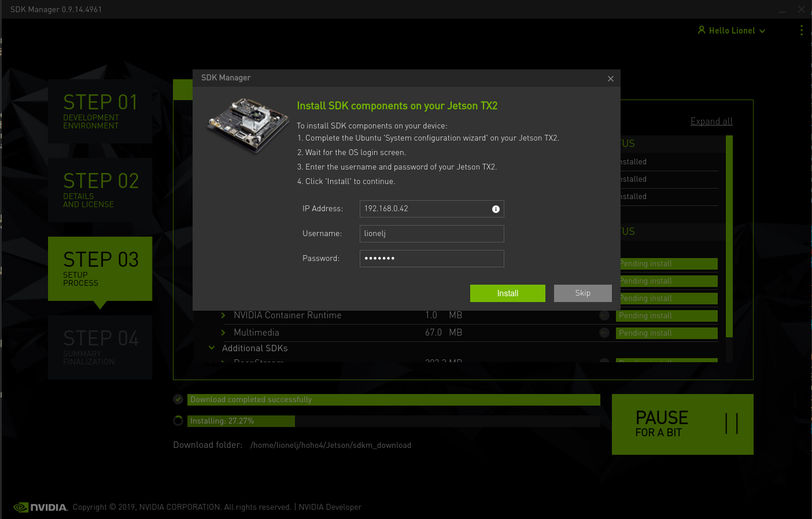Edit the IP Address field
The image size is (812, 519).
(x=431, y=209)
